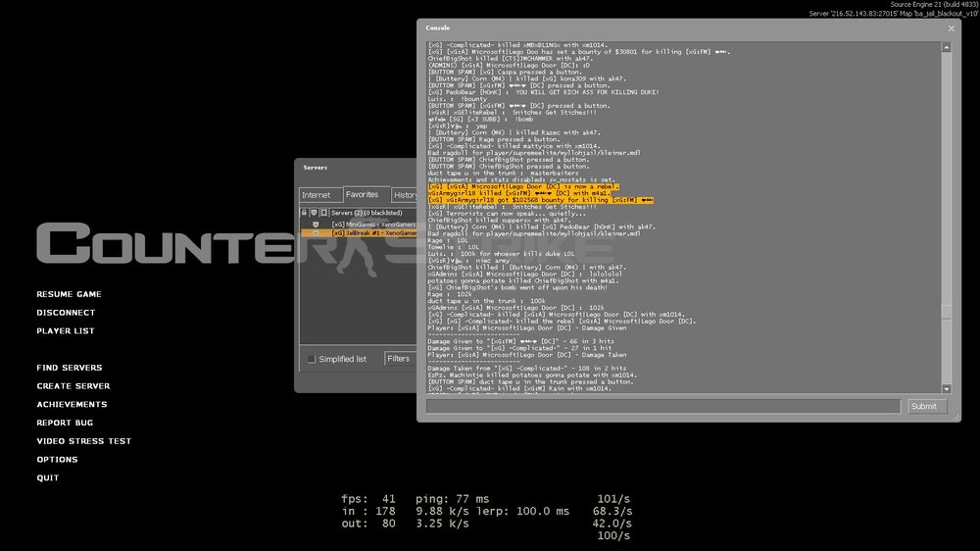The image size is (980, 551).
Task: Select the History tab in Servers
Action: pos(405,195)
